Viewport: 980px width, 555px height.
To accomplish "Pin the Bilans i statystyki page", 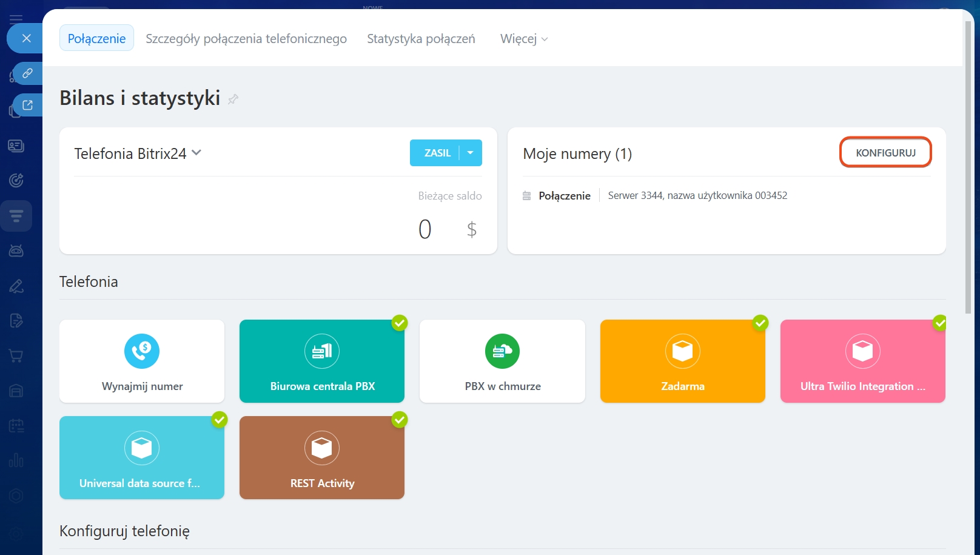I will pyautogui.click(x=233, y=99).
